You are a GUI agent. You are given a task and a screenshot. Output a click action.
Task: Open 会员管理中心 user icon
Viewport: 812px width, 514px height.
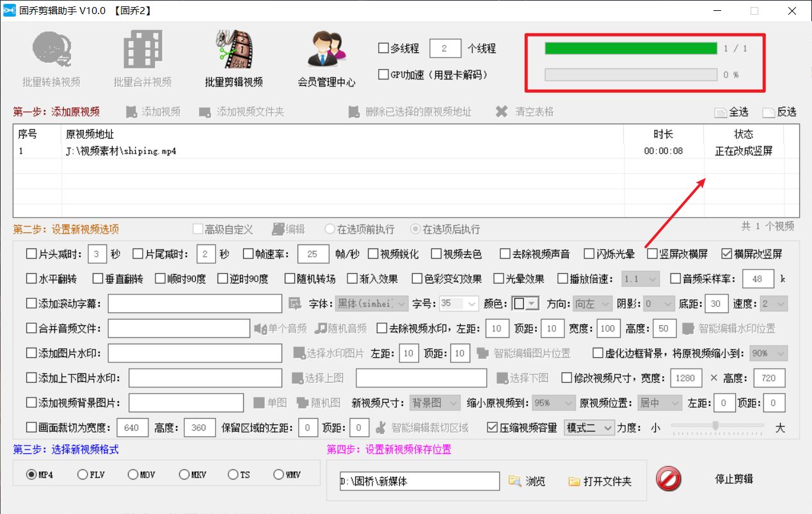(x=326, y=50)
